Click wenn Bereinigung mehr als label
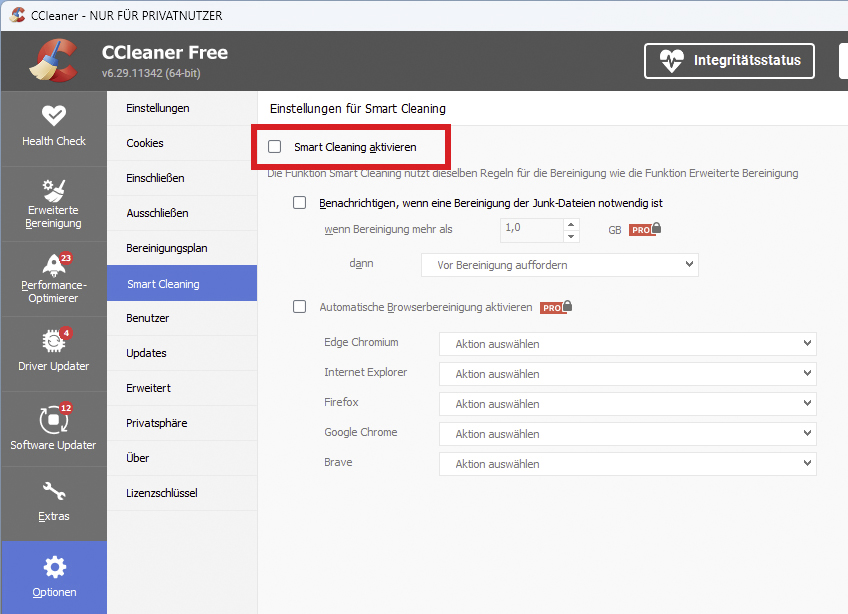The width and height of the screenshot is (848, 614). [x=388, y=229]
